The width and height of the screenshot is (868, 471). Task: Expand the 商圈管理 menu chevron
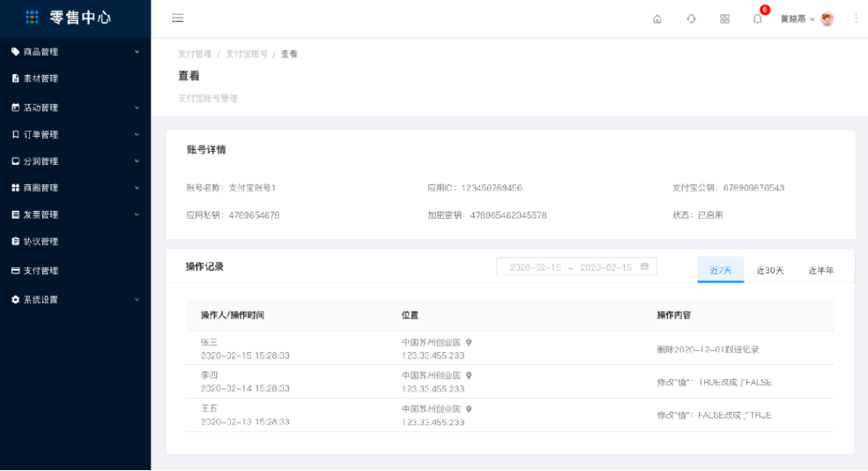137,188
